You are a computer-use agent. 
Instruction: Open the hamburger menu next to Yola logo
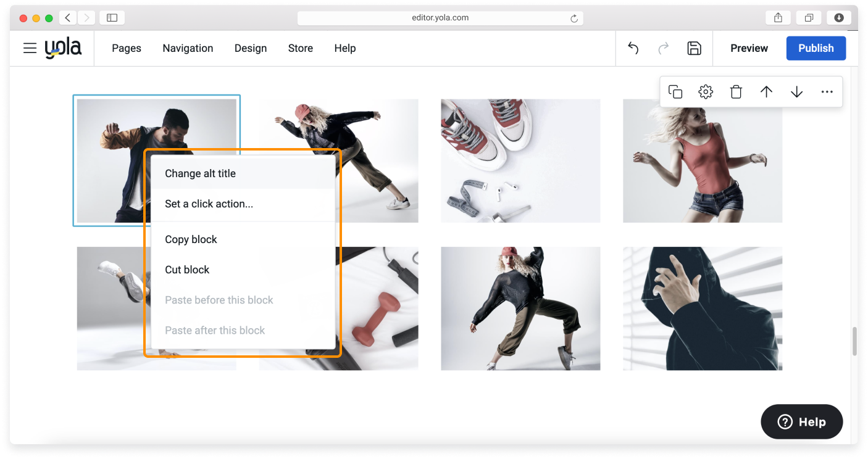(30, 48)
